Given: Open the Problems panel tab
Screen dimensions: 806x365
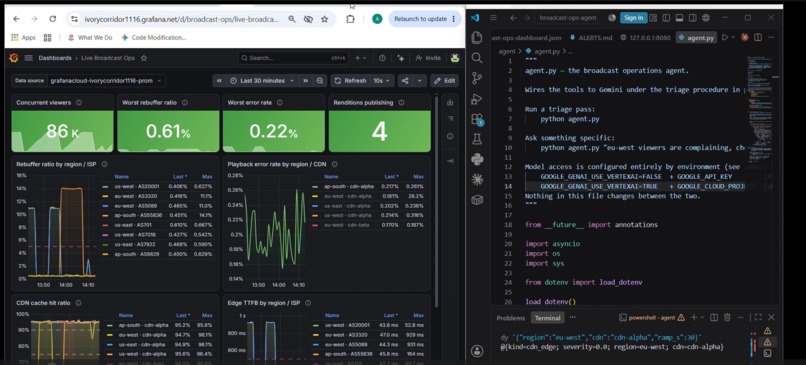Looking at the screenshot, I should [510, 318].
